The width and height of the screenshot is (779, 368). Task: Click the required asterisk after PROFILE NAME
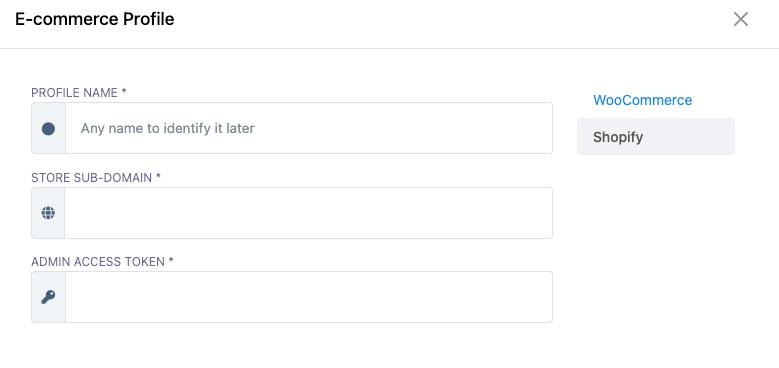pos(124,92)
